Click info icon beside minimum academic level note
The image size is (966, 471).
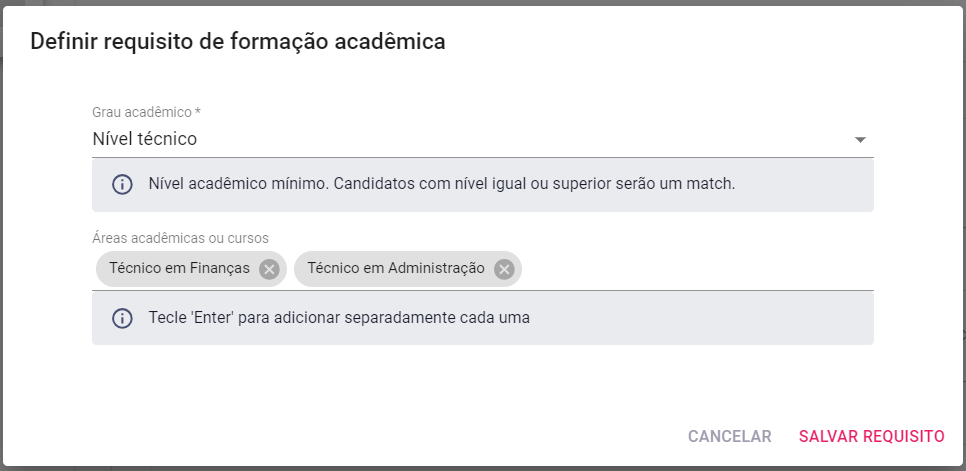[x=122, y=184]
